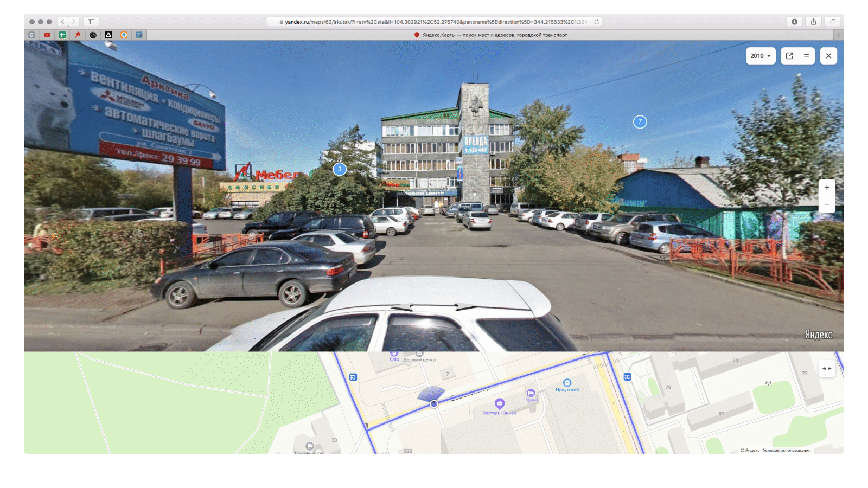Click building number 58В on the map

pyautogui.click(x=408, y=451)
